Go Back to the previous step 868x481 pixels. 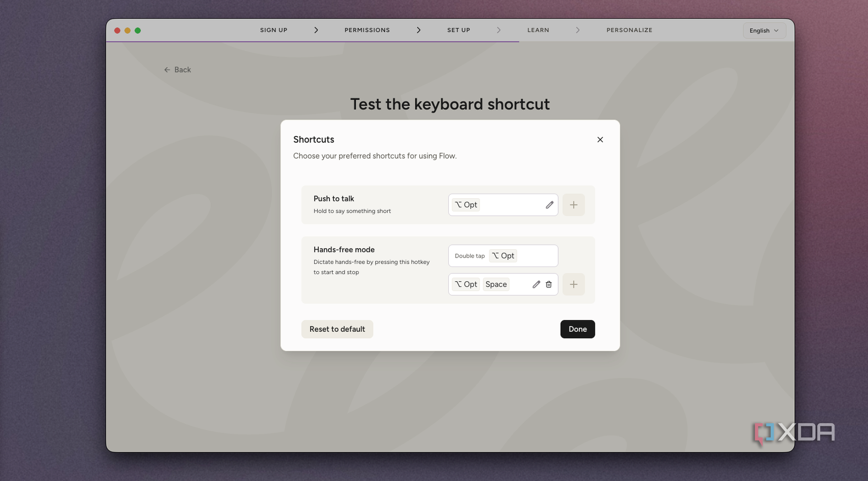click(177, 69)
